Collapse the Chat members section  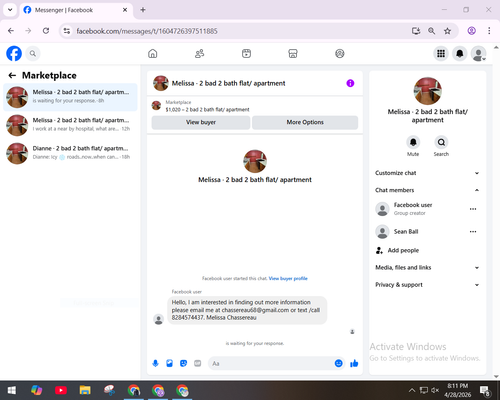coord(427,190)
